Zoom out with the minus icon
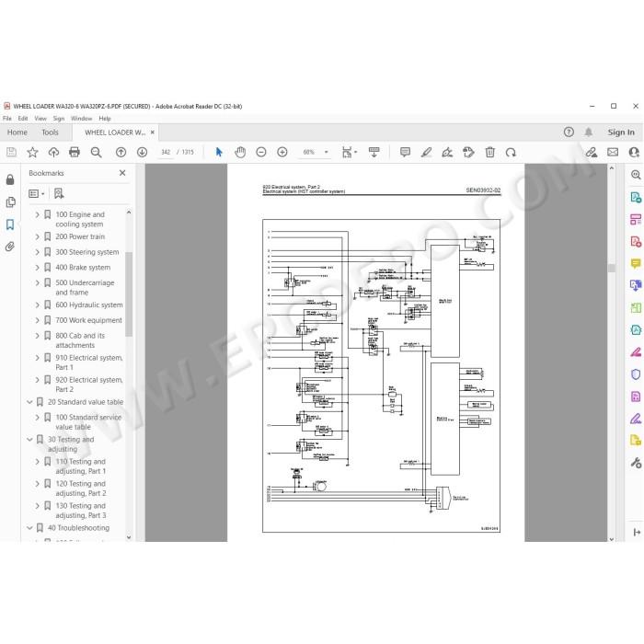Viewport: 644px width, 644px height. coord(261,153)
